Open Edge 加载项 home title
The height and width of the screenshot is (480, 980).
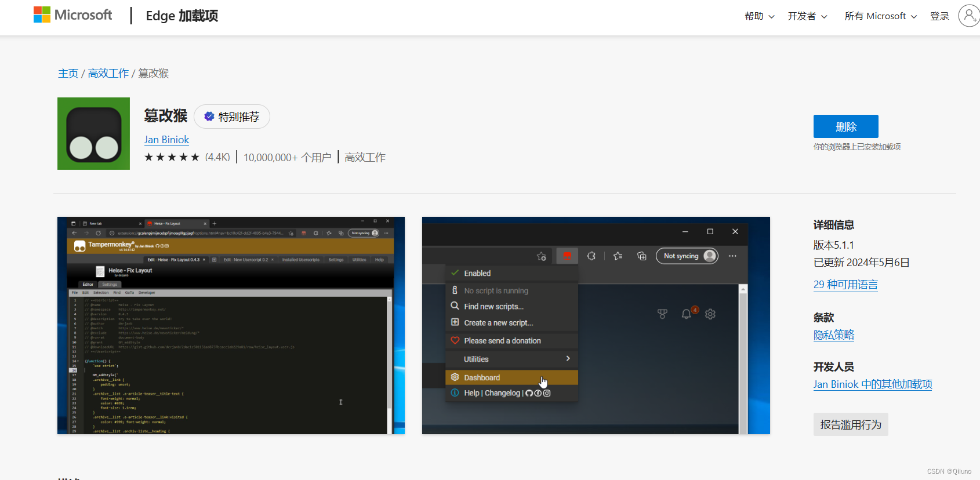(182, 16)
